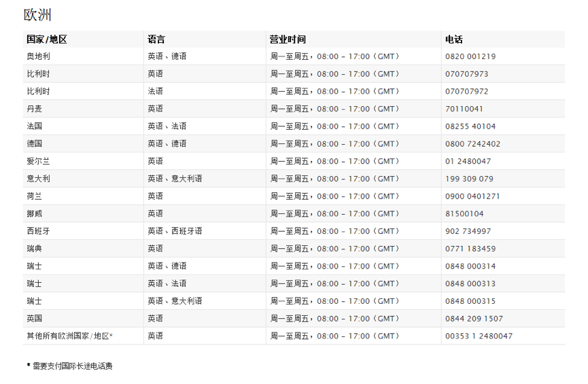Screen dimensions: 588x384
Task: Select phone number 0848 000313
Action: (470, 284)
